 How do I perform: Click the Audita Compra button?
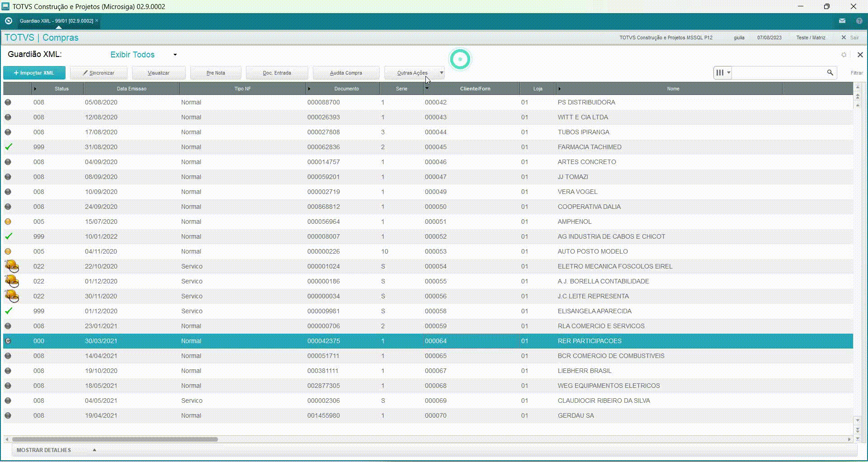pyautogui.click(x=346, y=73)
